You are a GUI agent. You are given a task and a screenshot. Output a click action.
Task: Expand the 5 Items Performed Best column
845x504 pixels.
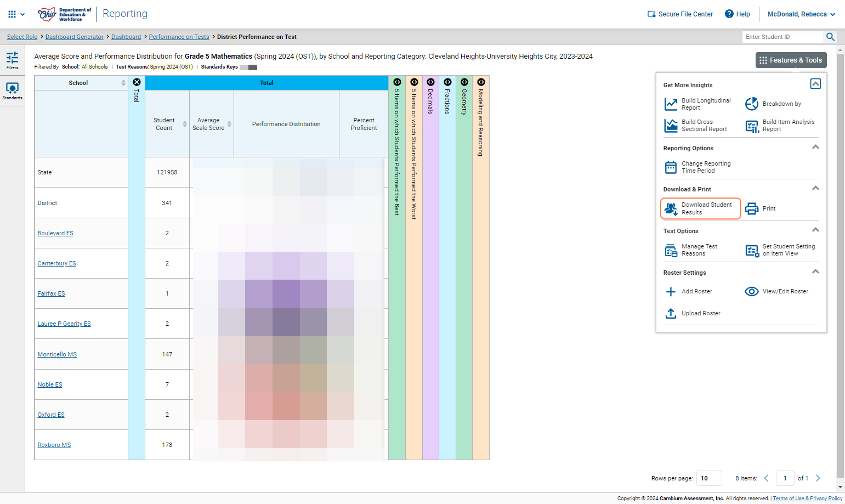pyautogui.click(x=397, y=82)
